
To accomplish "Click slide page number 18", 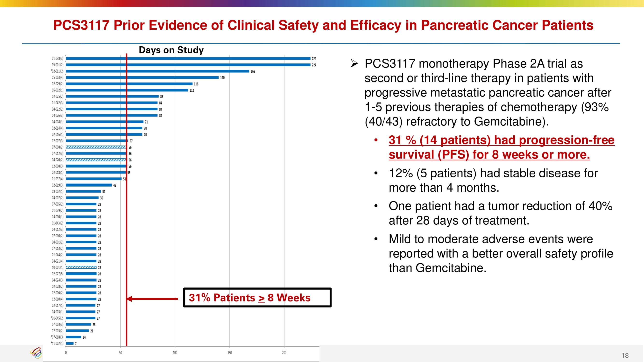I will click(625, 355).
